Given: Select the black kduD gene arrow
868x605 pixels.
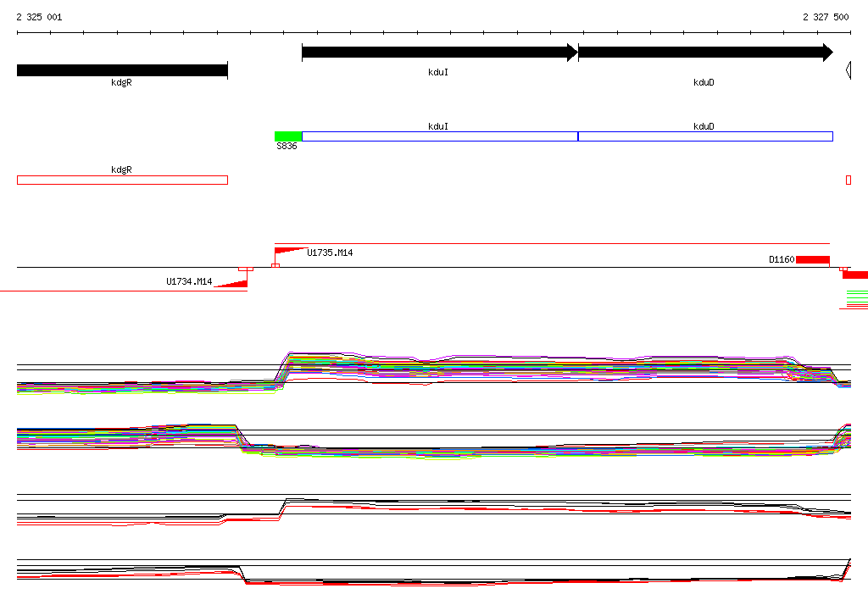Looking at the screenshot, I should coord(706,53).
